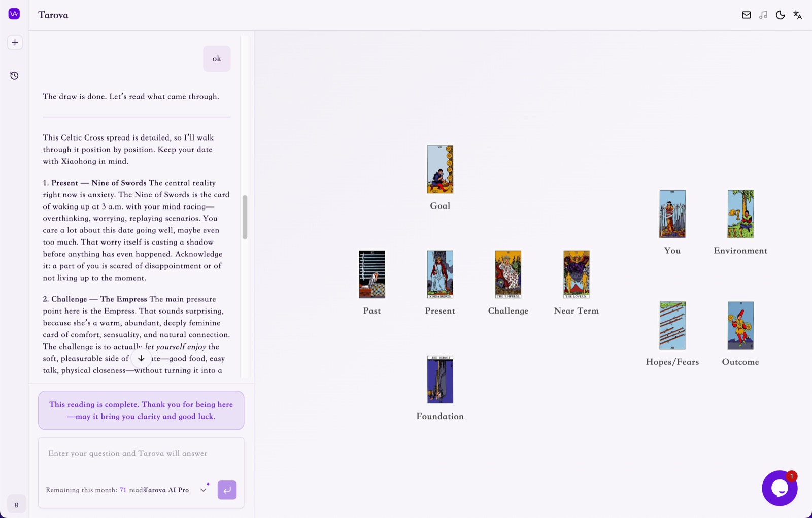The image size is (812, 518).
Task: Open the Goal card thumbnail
Action: (x=440, y=169)
